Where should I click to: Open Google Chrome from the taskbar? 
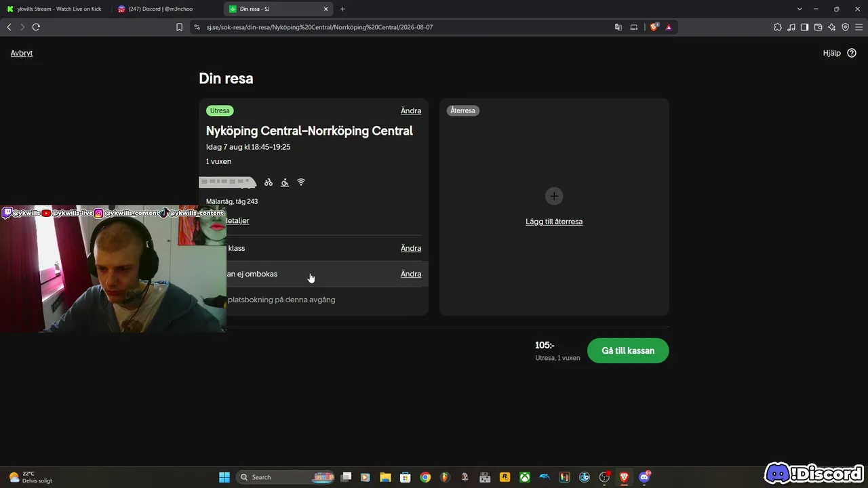[x=425, y=477]
